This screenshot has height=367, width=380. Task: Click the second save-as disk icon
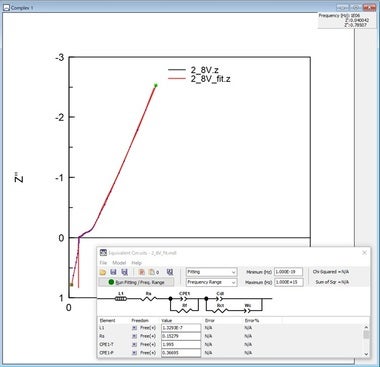[124, 272]
